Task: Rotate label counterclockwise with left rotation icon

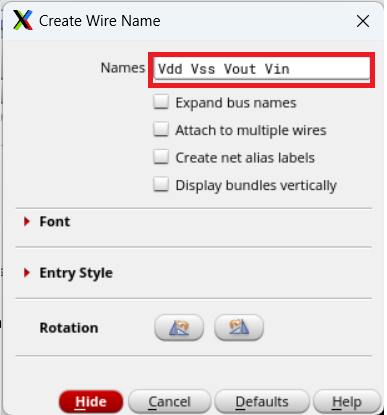Action: click(x=179, y=327)
